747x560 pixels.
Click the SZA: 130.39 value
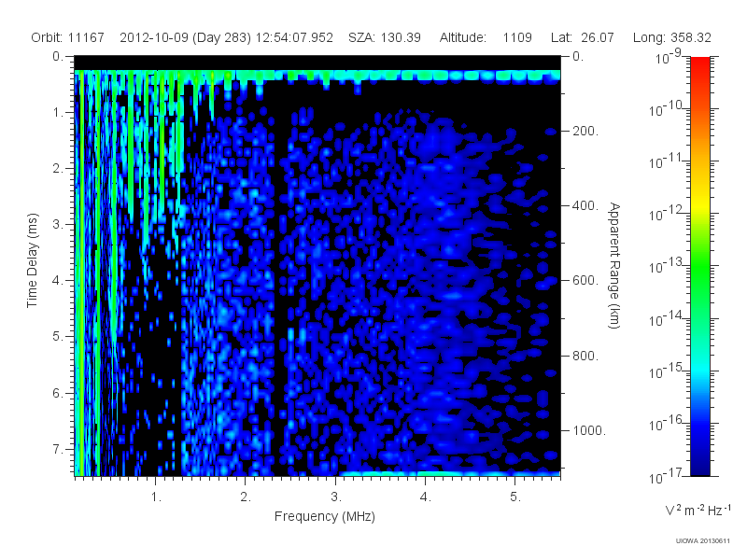coord(385,37)
